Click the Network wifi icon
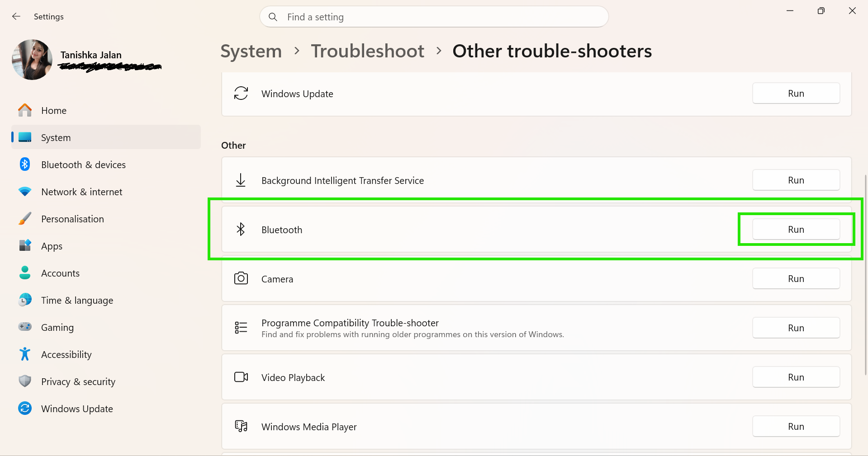 point(25,192)
